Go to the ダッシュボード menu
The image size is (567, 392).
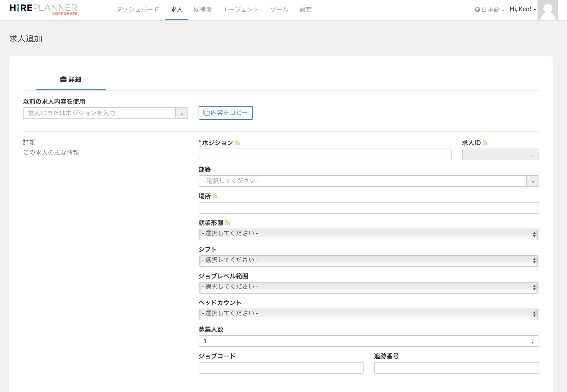[138, 10]
